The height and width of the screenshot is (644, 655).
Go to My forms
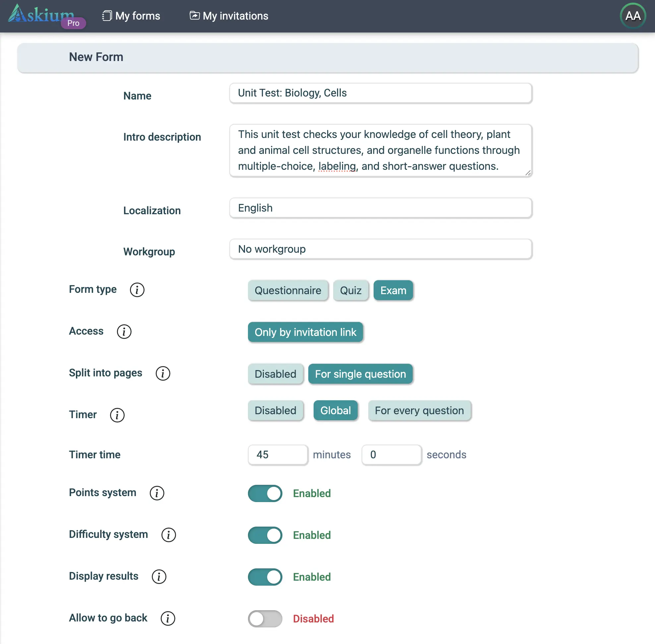pyautogui.click(x=131, y=16)
